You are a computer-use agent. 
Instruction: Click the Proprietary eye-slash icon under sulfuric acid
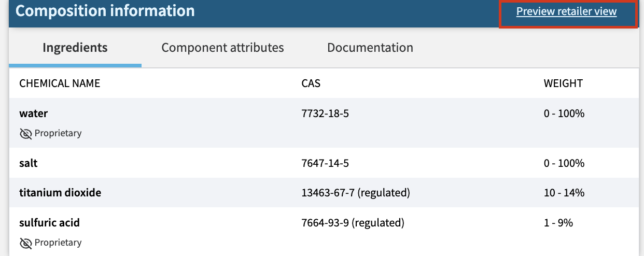(x=25, y=243)
